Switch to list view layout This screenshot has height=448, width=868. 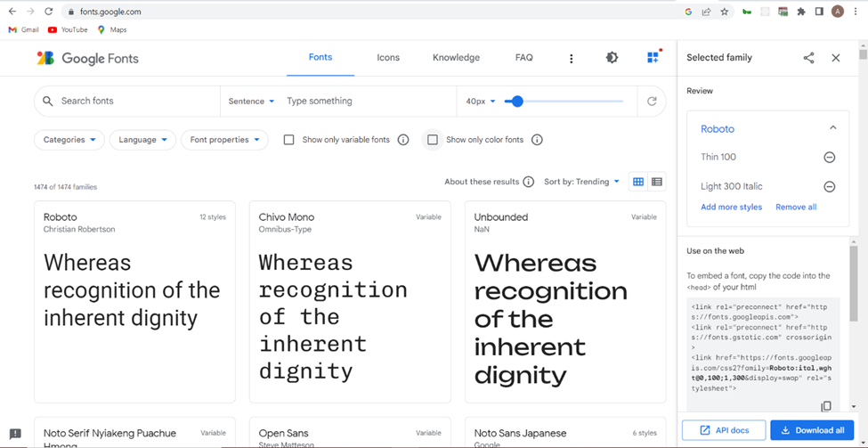[x=657, y=182]
